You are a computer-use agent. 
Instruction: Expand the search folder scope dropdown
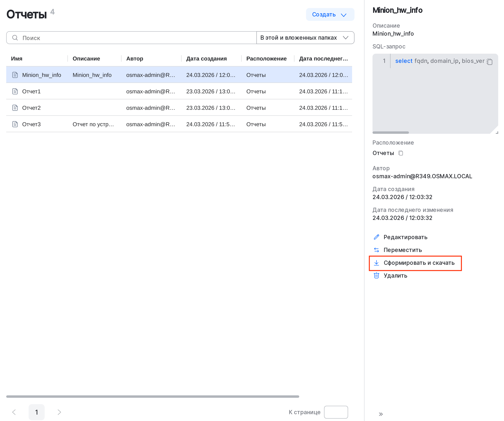click(x=305, y=38)
